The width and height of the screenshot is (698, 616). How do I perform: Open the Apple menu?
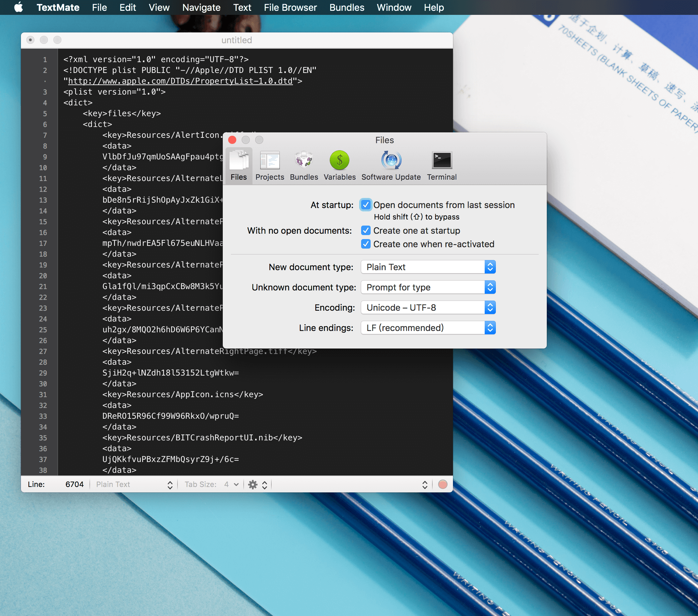click(x=19, y=7)
